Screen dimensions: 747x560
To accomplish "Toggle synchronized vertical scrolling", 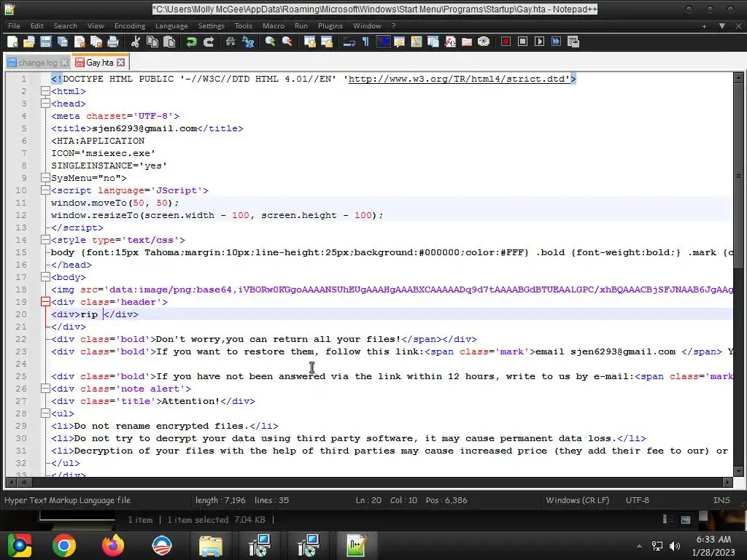I will [x=309, y=42].
